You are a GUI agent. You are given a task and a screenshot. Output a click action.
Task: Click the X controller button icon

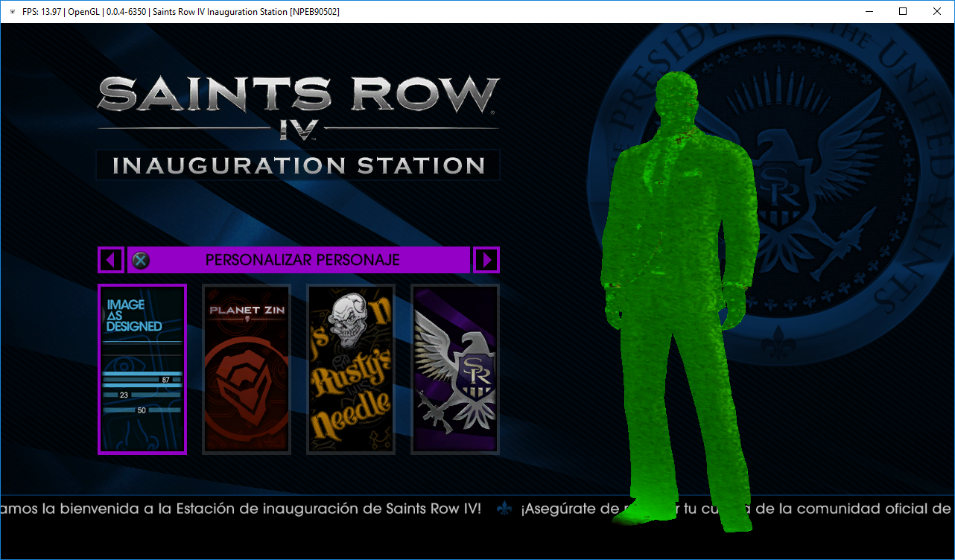click(x=140, y=260)
